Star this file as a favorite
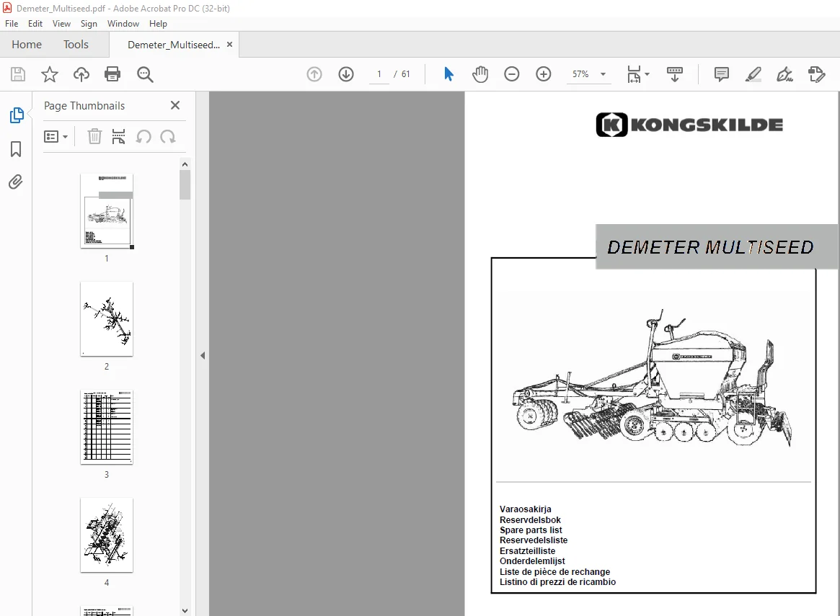The height and width of the screenshot is (616, 840). (50, 74)
